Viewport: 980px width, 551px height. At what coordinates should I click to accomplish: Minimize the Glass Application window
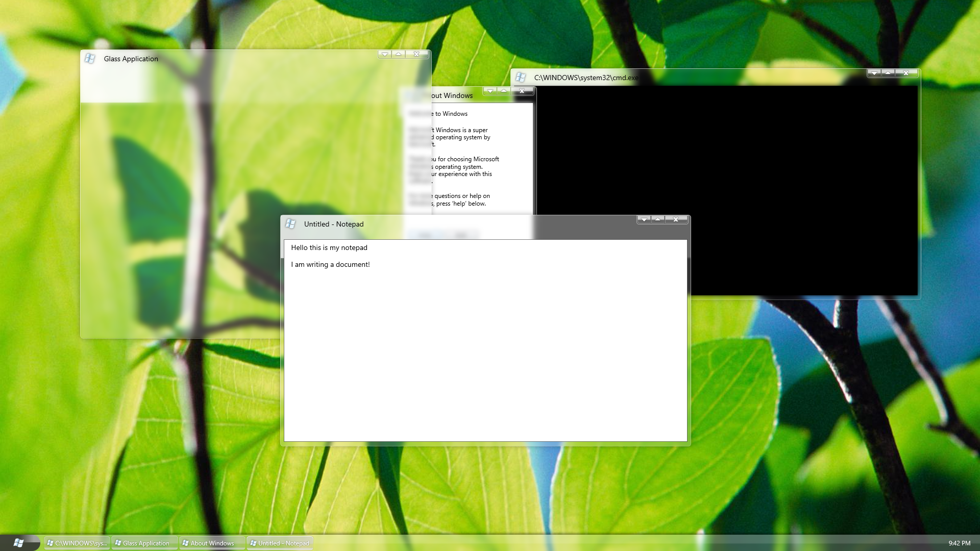pyautogui.click(x=385, y=54)
